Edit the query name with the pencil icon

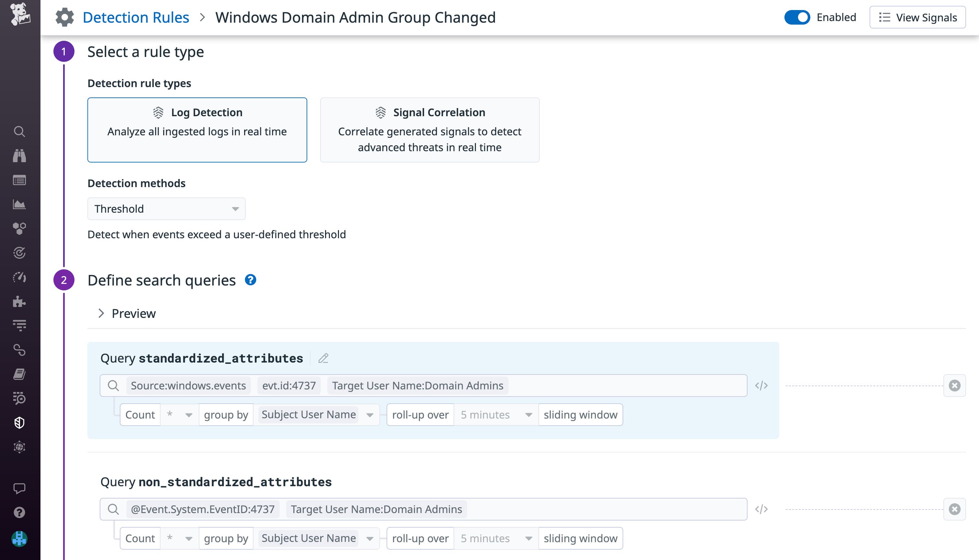pos(323,358)
